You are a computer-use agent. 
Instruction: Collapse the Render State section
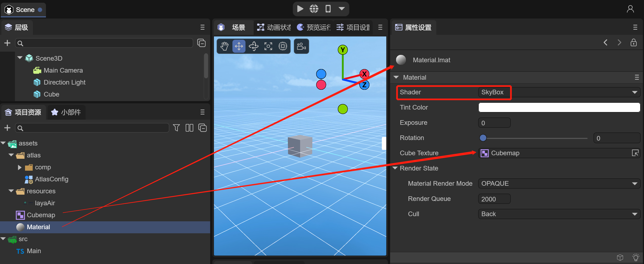pos(396,168)
